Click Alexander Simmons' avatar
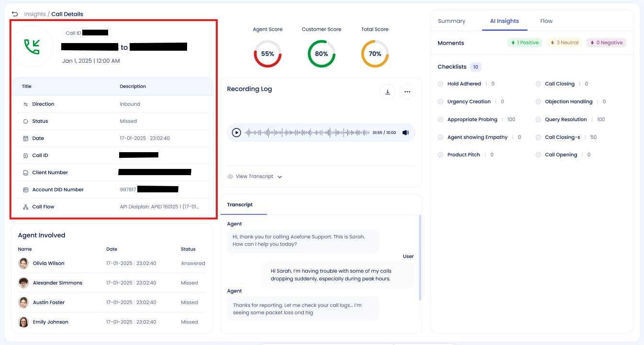Screen dimensions: 644x345 click(23, 283)
